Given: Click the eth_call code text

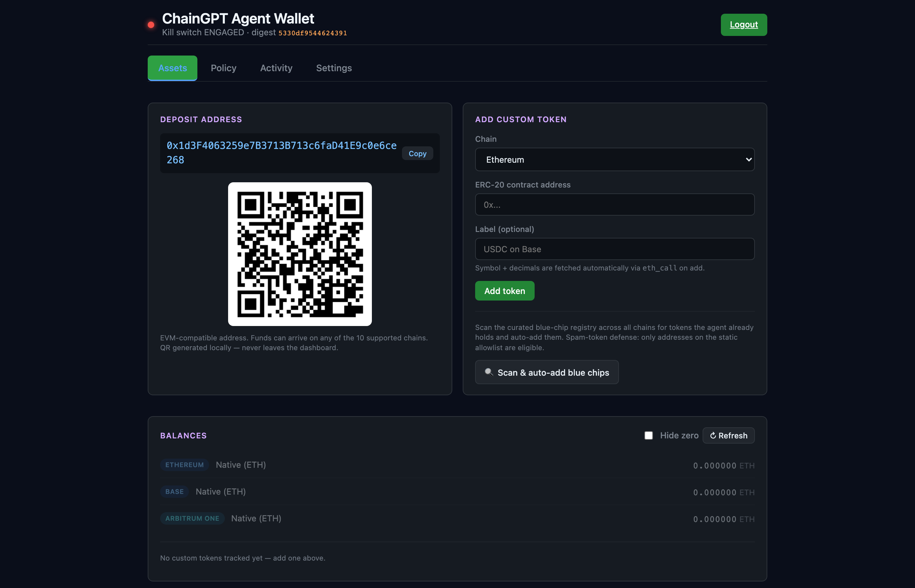Looking at the screenshot, I should click(659, 268).
